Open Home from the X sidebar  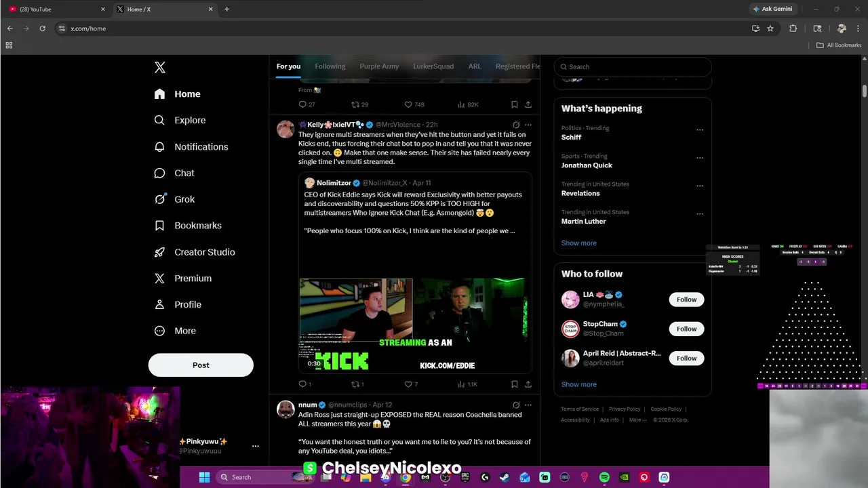coord(177,94)
